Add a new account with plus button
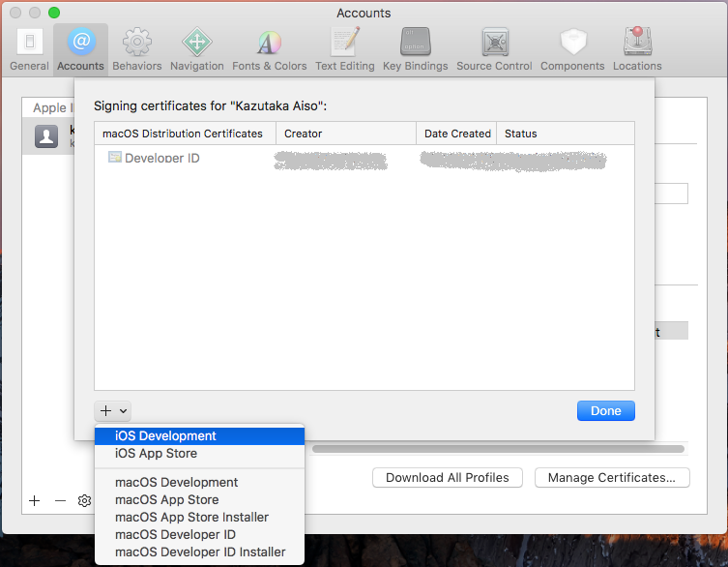 (x=35, y=500)
